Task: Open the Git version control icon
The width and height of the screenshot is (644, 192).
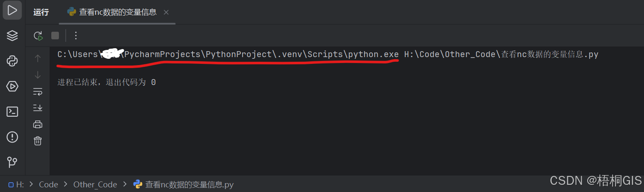Action: [12, 162]
